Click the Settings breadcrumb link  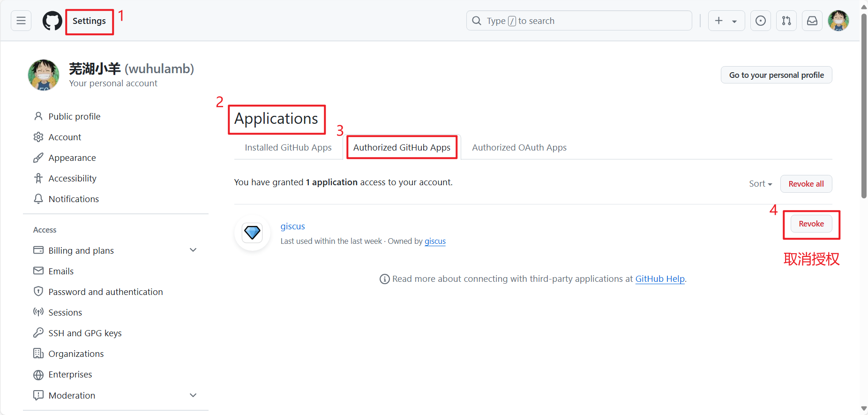click(89, 21)
